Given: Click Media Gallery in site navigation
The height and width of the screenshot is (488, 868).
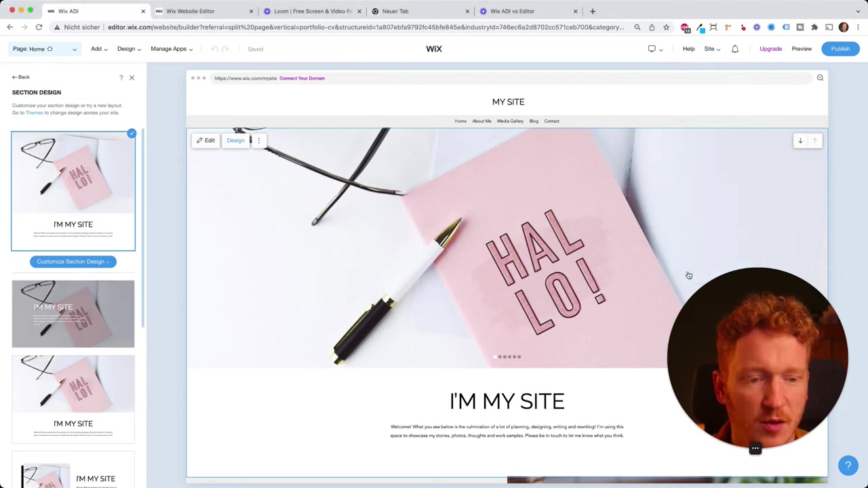Looking at the screenshot, I should point(510,121).
